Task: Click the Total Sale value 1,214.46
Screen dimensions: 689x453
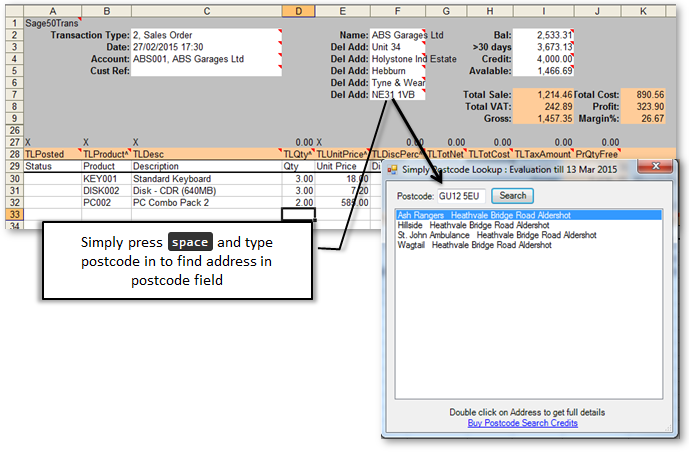Action: [x=544, y=94]
